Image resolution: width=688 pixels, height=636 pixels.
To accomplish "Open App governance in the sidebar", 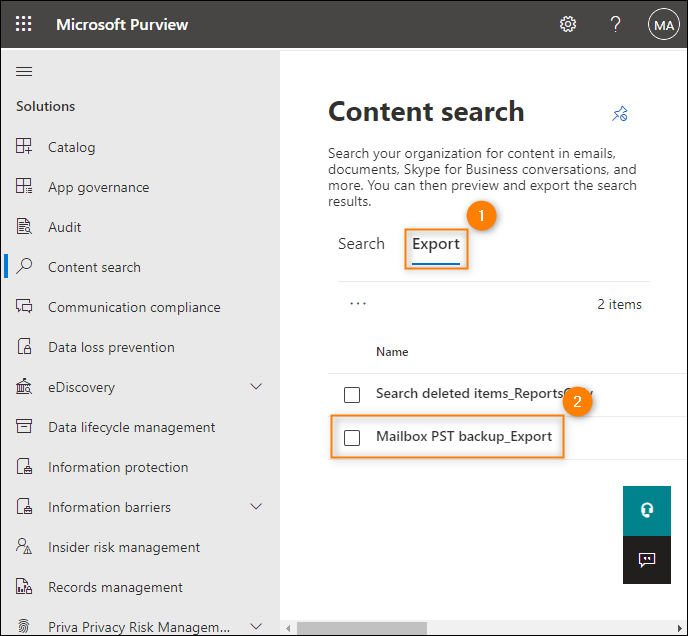I will pyautogui.click(x=99, y=187).
